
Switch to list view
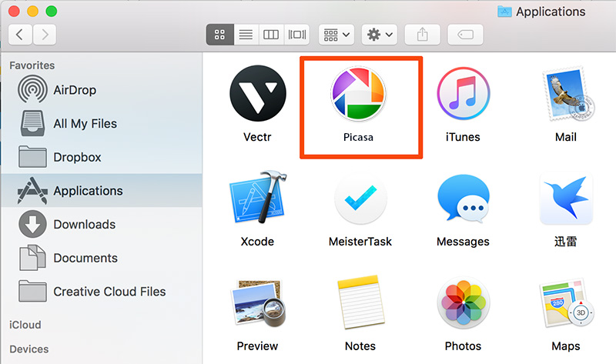tap(246, 35)
